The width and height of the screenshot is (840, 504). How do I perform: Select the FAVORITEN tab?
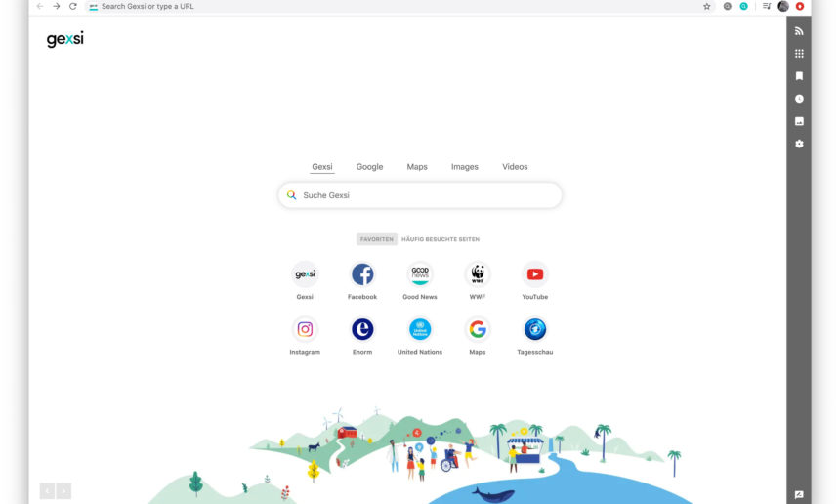377,239
